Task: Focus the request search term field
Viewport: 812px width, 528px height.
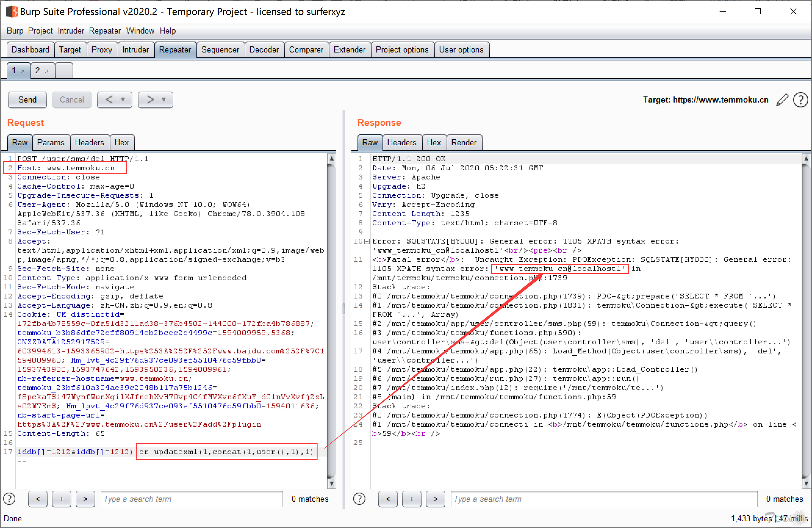Action: (192, 499)
